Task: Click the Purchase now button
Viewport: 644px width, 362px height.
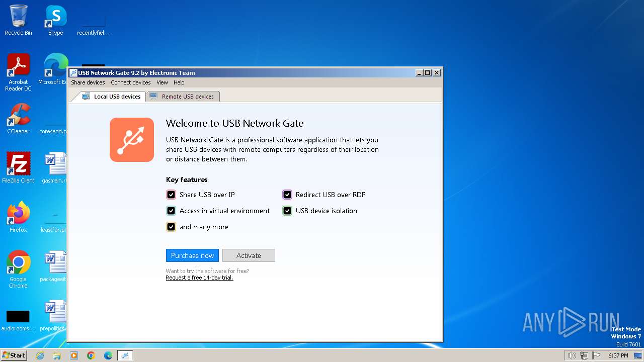Action: [x=192, y=255]
